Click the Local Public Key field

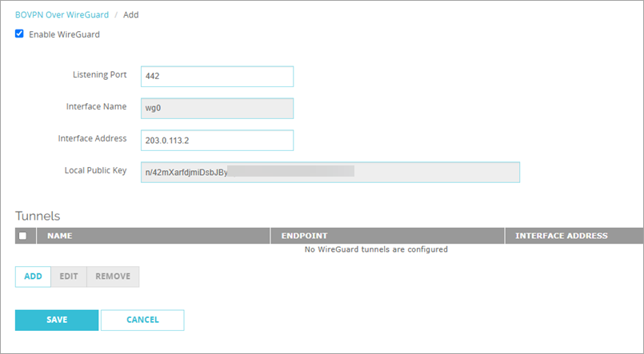(x=330, y=173)
